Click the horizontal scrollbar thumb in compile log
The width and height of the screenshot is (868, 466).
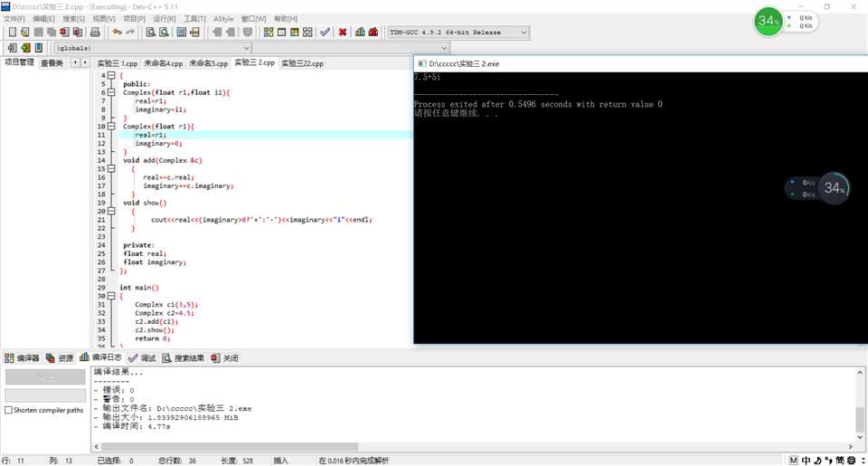point(229,447)
